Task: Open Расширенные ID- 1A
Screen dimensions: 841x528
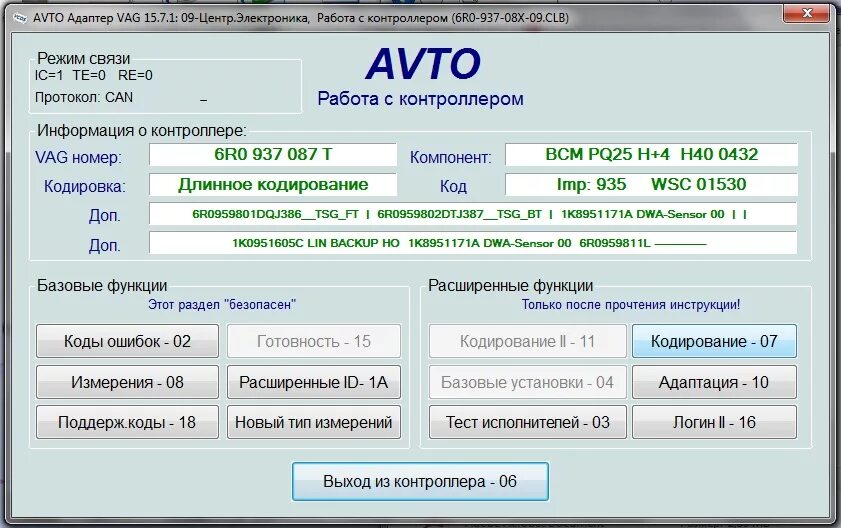Action: coord(314,382)
